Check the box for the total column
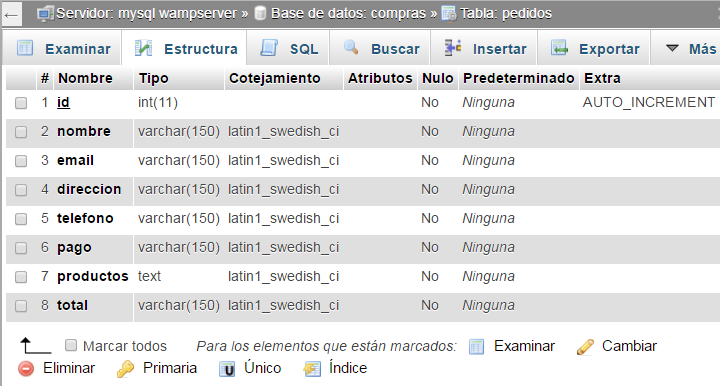 (x=21, y=306)
